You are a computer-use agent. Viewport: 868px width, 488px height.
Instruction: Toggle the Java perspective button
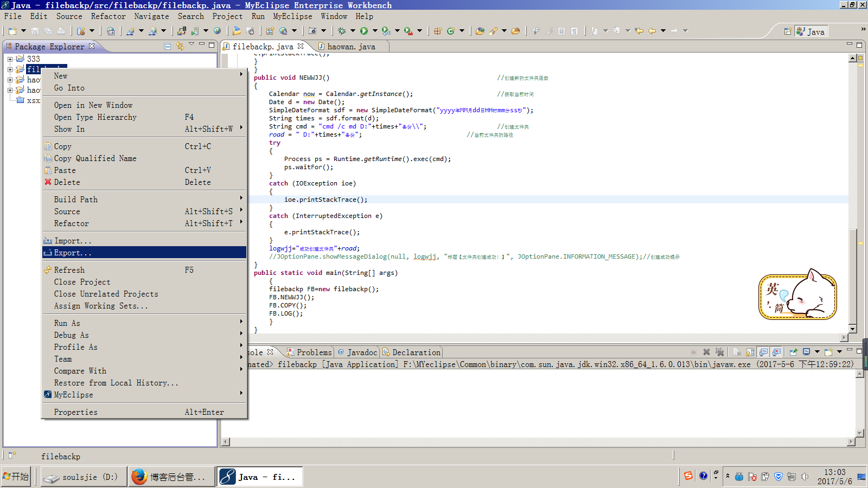click(x=811, y=31)
